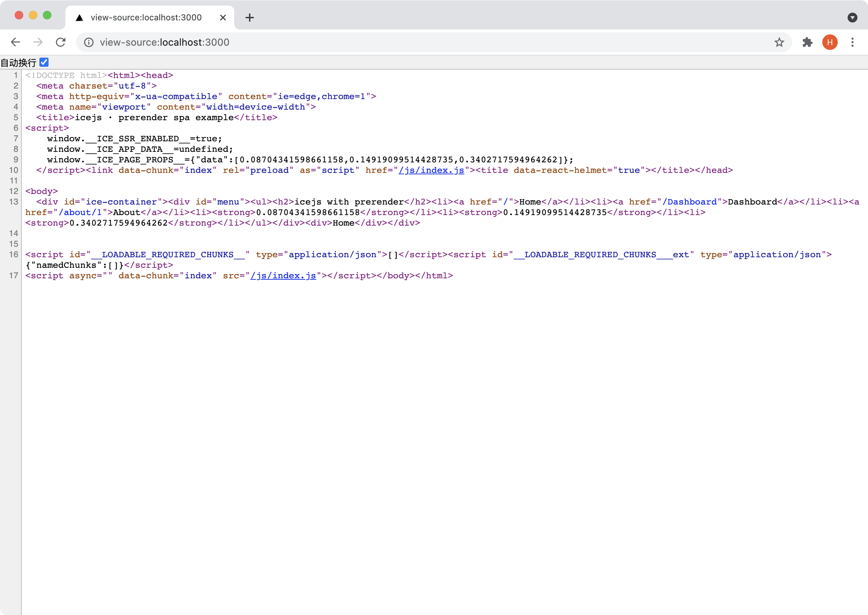Click the forward navigation arrow
The image size is (868, 615).
[x=38, y=42]
